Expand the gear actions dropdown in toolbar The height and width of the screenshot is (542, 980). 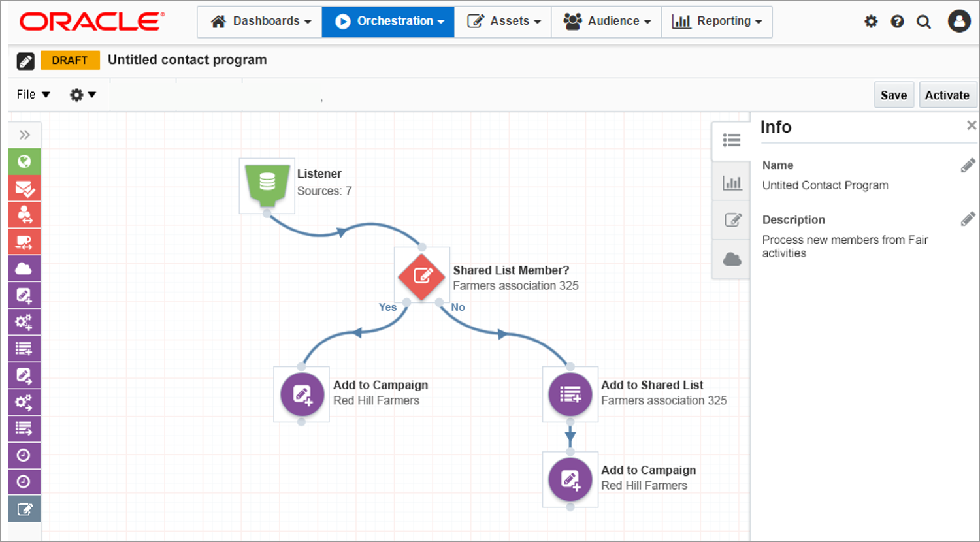83,95
